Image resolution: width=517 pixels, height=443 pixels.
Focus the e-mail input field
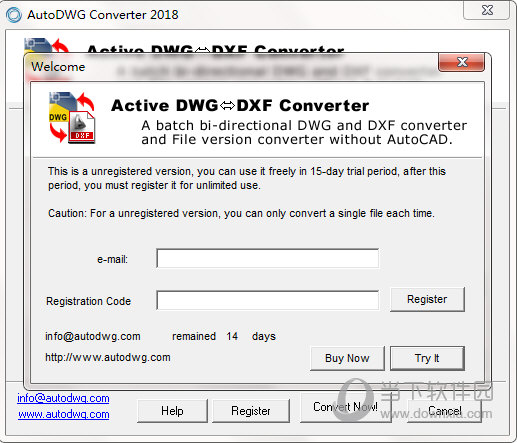pyautogui.click(x=267, y=258)
